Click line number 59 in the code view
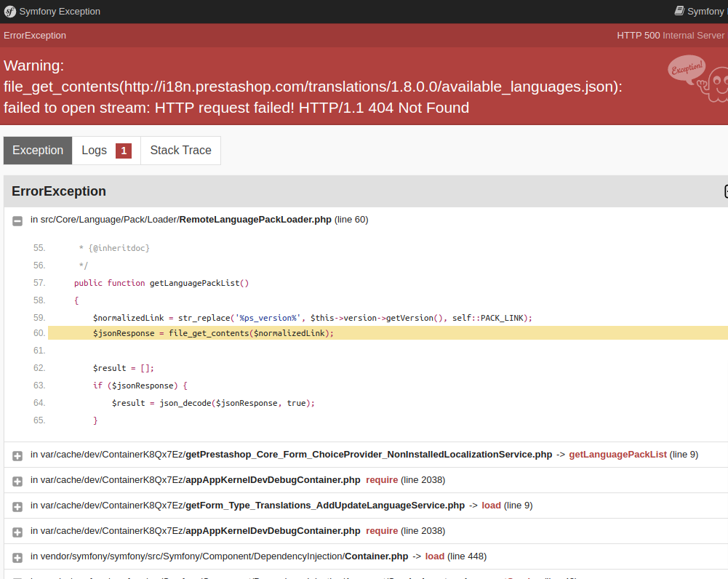728x579 pixels. pyautogui.click(x=39, y=317)
